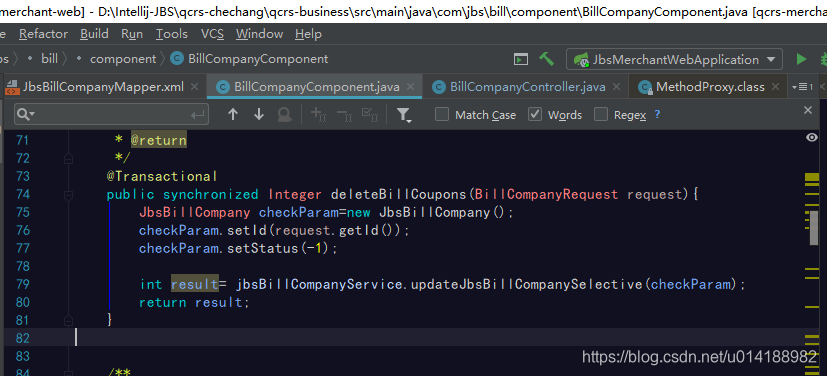Click fold end marker at line 81
Viewport: 827px width, 376px height.
68,320
